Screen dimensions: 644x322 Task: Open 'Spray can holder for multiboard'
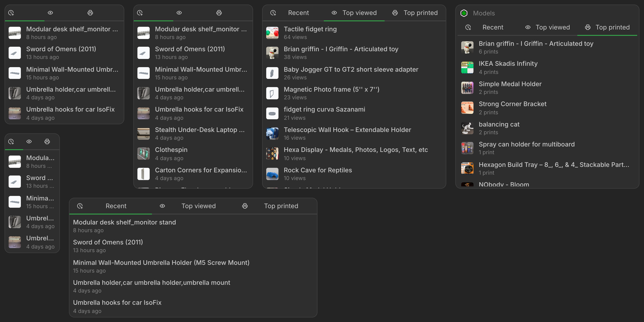click(x=547, y=148)
